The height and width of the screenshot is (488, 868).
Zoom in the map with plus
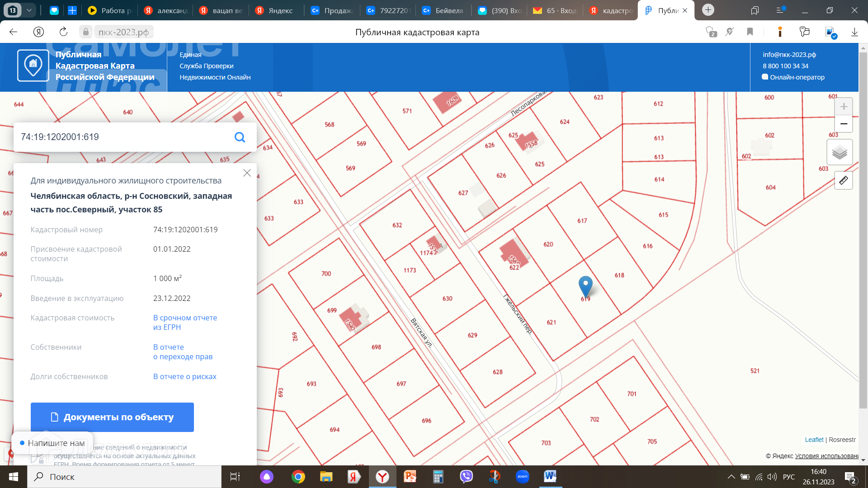click(x=843, y=107)
